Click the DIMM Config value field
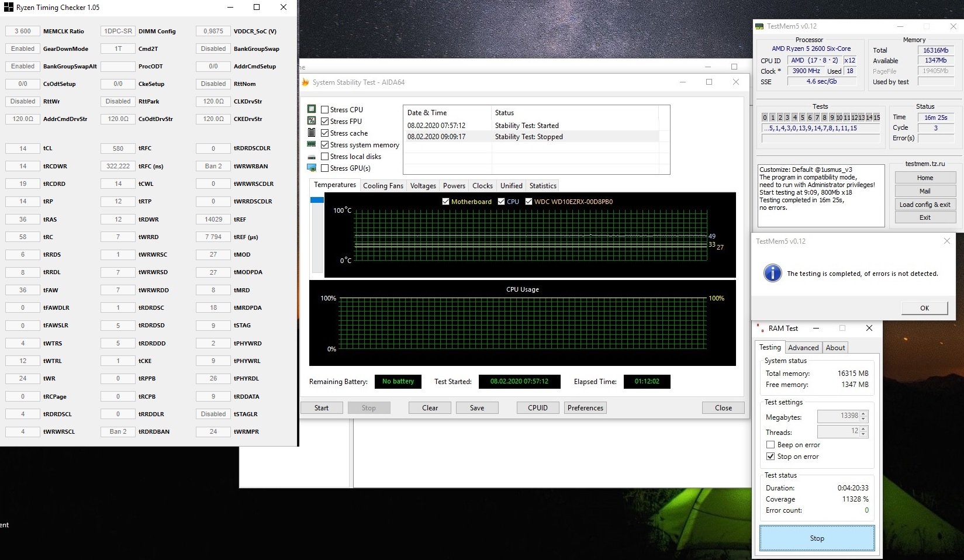Image resolution: width=964 pixels, height=560 pixels. point(118,32)
